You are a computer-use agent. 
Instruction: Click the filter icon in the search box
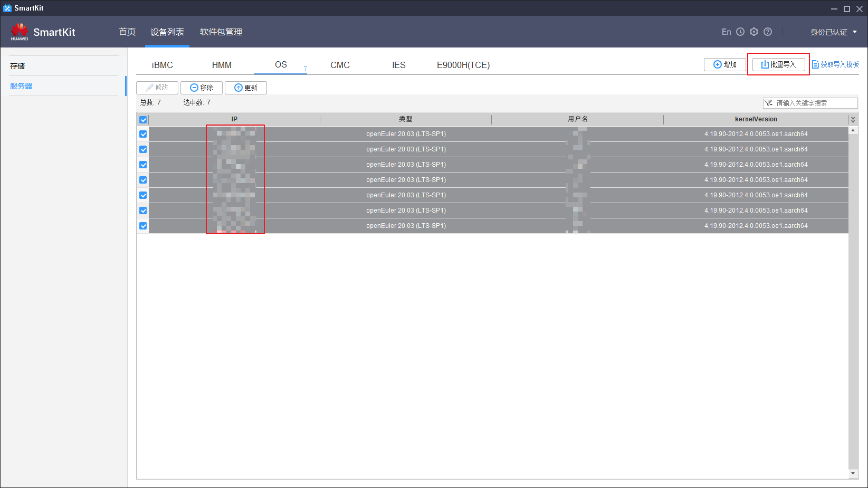[x=769, y=103]
